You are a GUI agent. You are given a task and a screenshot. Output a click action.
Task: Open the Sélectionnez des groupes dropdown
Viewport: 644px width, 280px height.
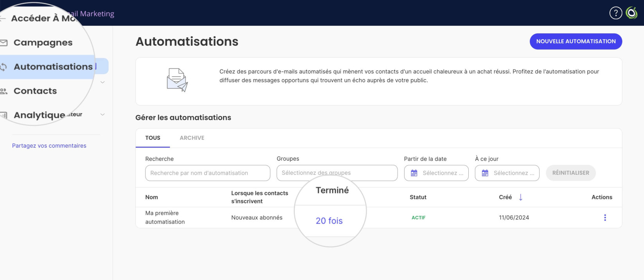[337, 173]
